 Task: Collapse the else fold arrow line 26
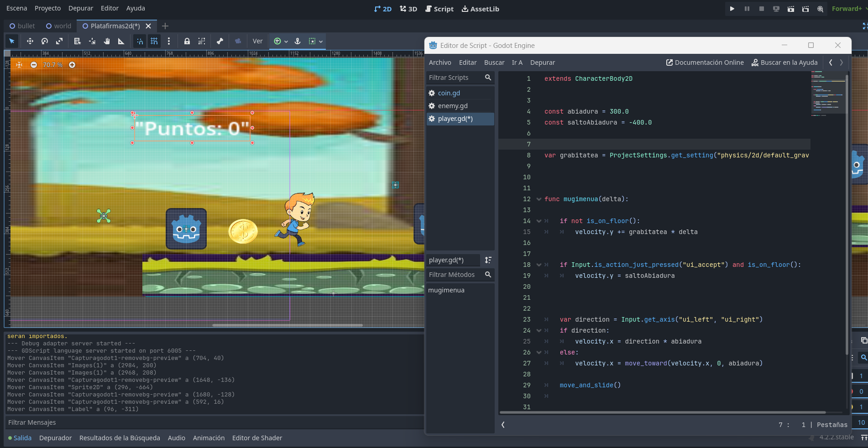[539, 353]
